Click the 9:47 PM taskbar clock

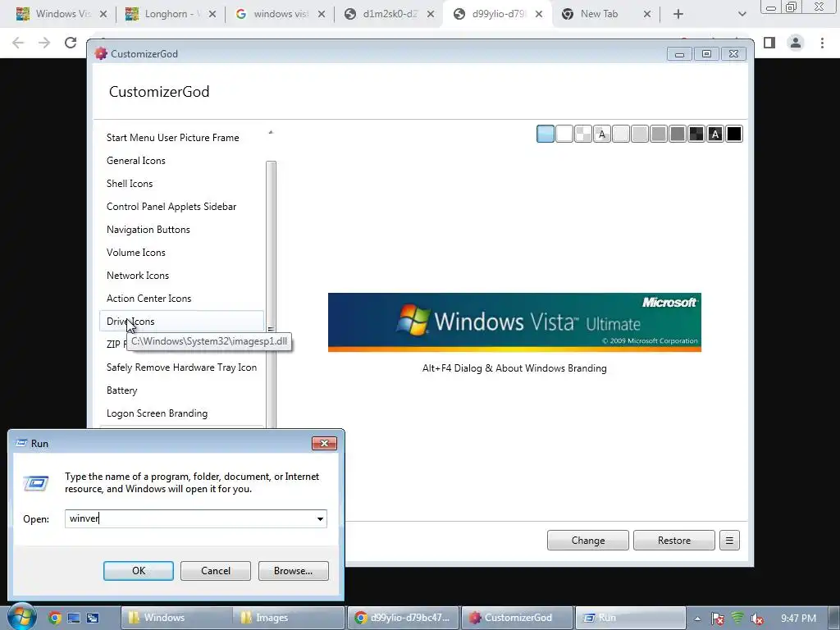798,619
